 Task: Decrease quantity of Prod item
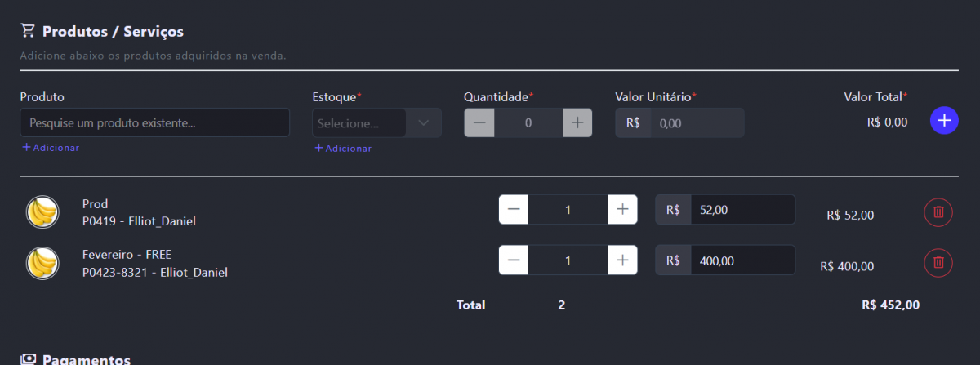click(514, 210)
